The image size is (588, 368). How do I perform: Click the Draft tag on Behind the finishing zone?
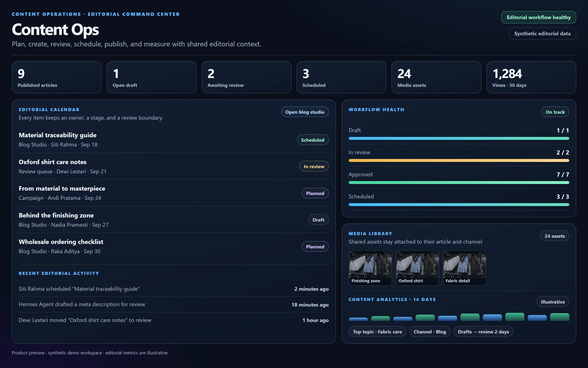point(318,220)
